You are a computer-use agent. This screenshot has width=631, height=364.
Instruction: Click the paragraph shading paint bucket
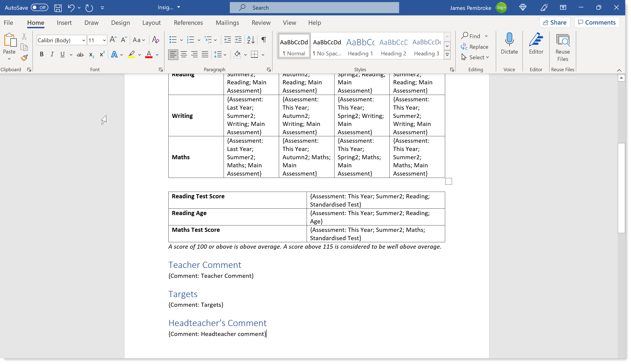pyautogui.click(x=237, y=54)
